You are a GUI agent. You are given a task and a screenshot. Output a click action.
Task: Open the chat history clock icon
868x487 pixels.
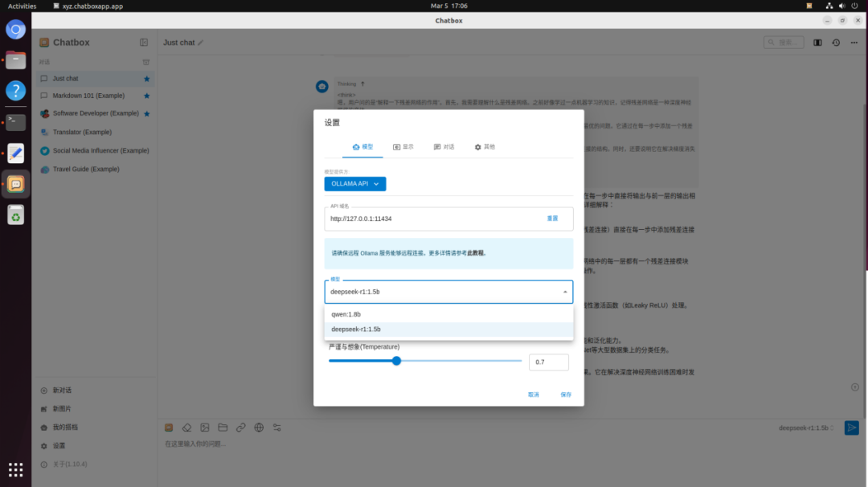click(836, 43)
